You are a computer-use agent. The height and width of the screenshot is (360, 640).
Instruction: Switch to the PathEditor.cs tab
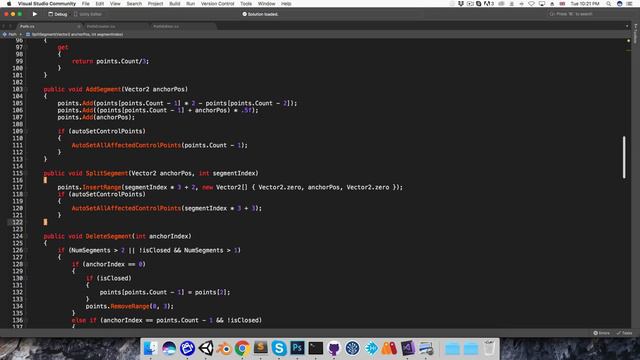tap(166, 26)
